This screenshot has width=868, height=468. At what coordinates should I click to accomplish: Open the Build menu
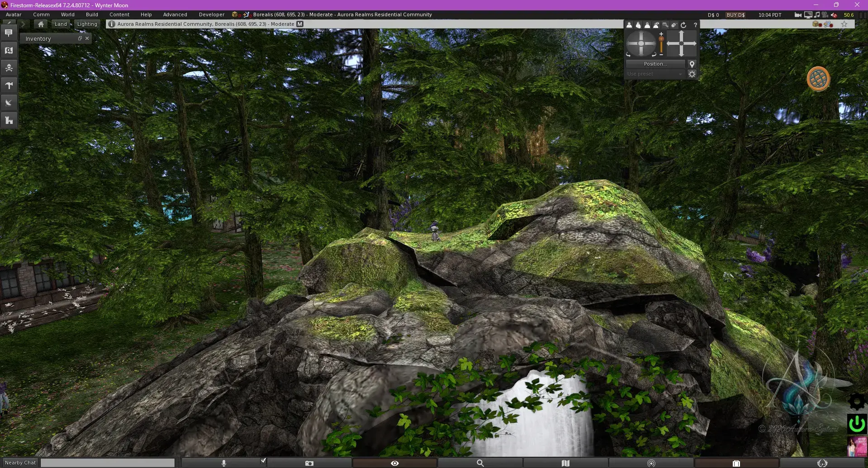coord(92,14)
